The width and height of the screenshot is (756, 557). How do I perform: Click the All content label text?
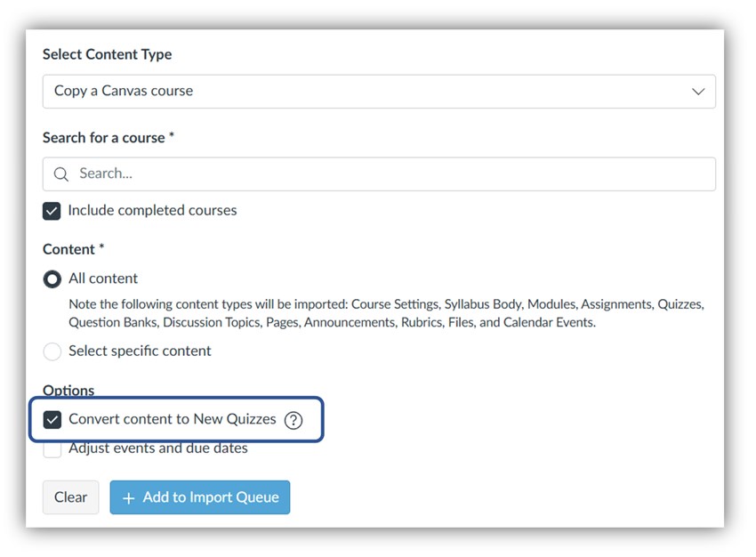click(103, 279)
